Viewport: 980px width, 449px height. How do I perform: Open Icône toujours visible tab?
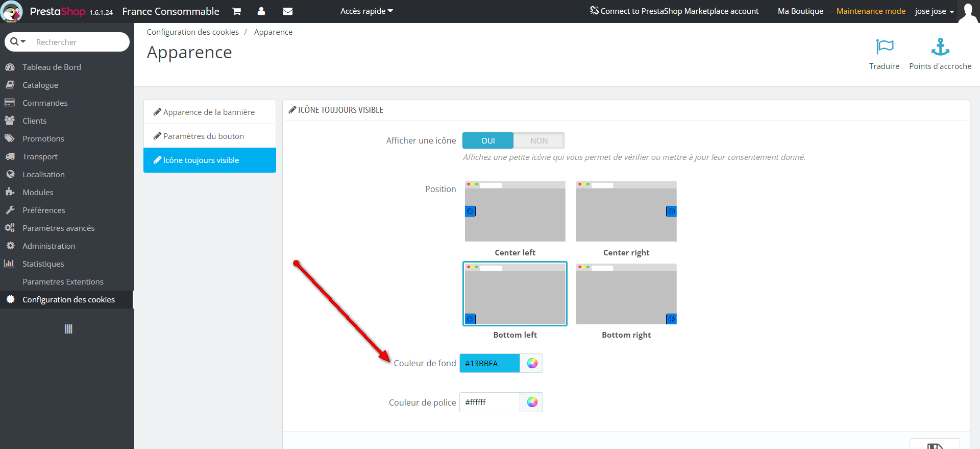pyautogui.click(x=210, y=160)
